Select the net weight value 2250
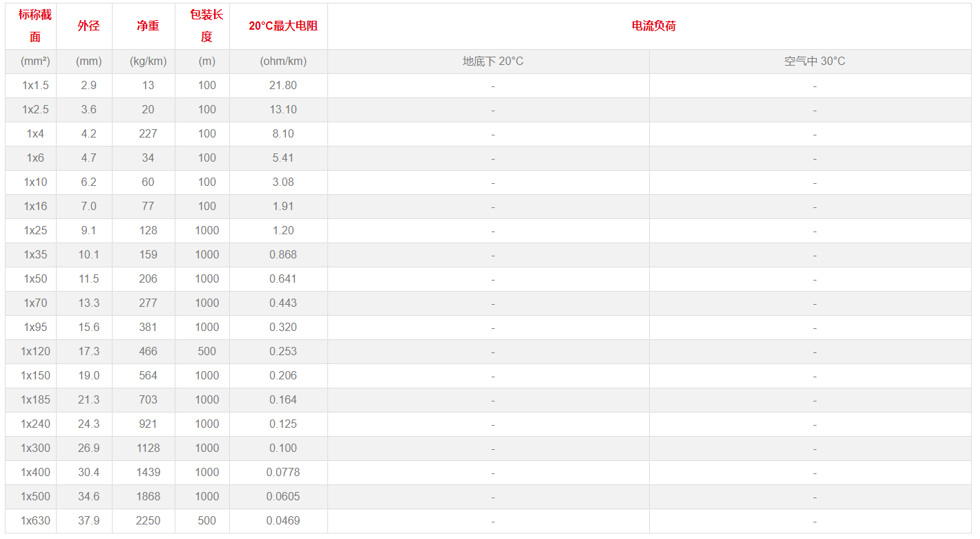 [x=148, y=520]
